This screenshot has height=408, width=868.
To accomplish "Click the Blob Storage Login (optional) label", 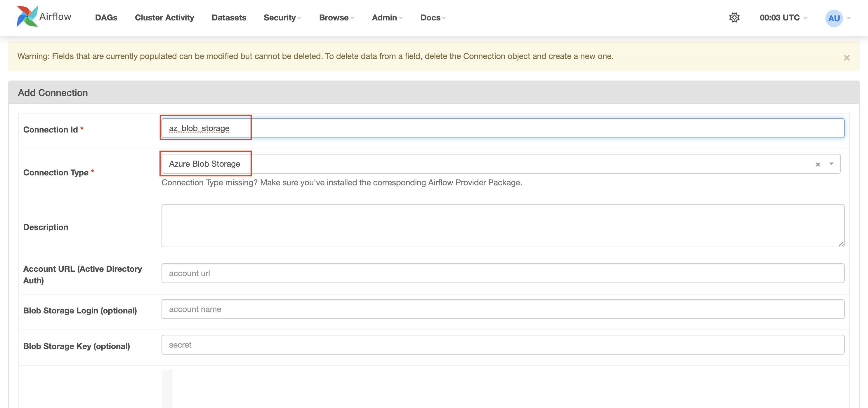I will pyautogui.click(x=80, y=310).
